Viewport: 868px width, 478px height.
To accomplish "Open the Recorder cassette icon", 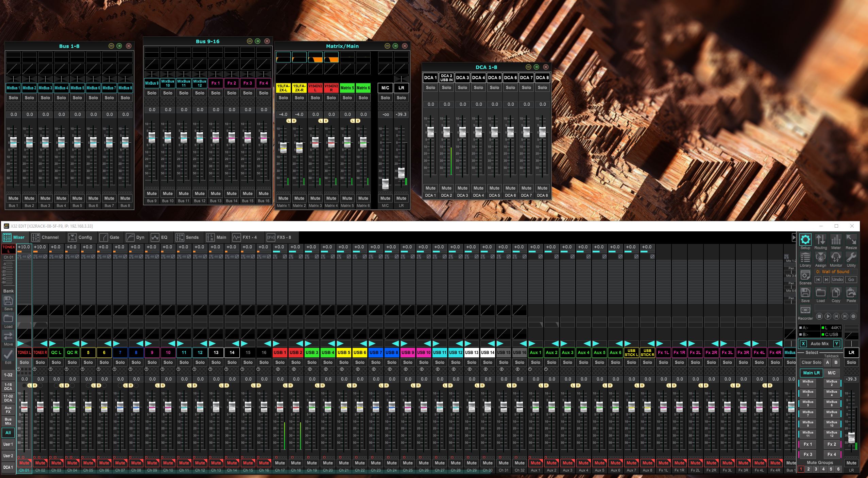I will tap(805, 310).
